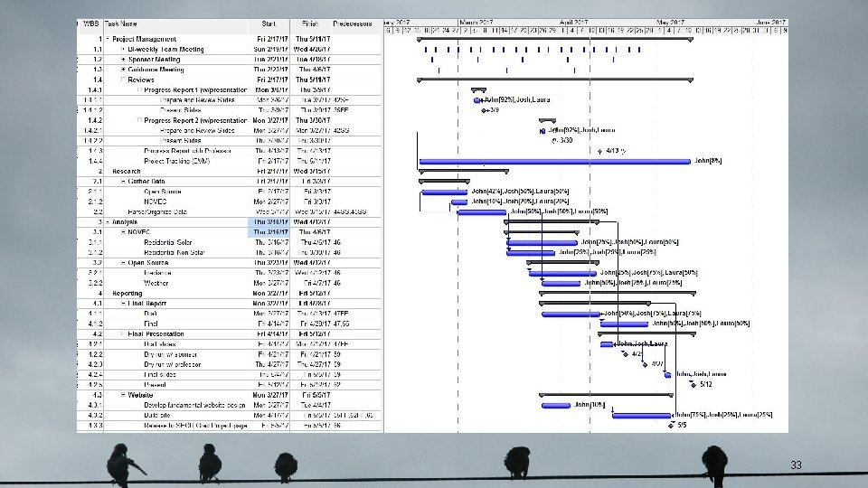Collapse the Final Report group
The width and height of the screenshot is (868, 488).
tap(124, 304)
